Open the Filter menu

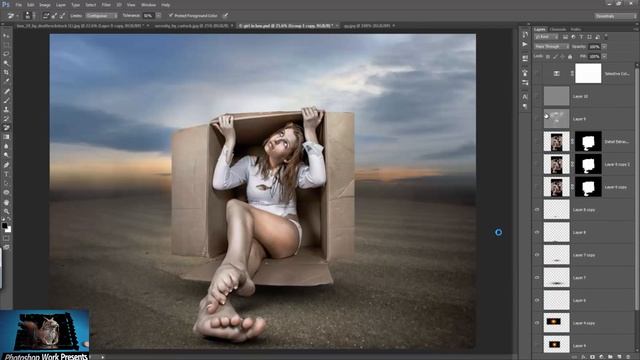click(106, 5)
